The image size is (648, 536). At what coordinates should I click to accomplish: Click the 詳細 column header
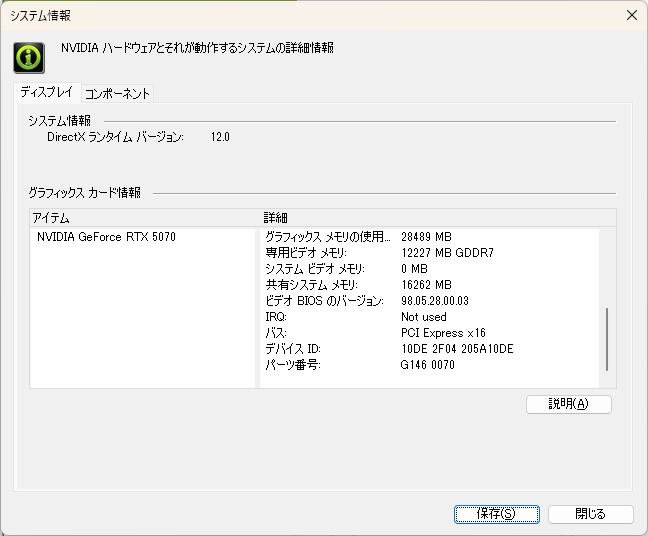tap(436, 218)
